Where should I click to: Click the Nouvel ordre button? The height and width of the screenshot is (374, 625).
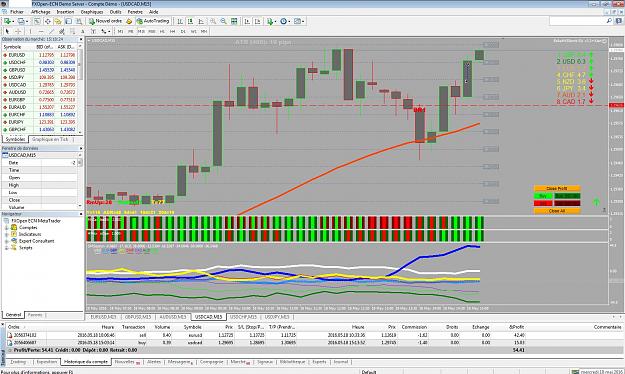105,21
